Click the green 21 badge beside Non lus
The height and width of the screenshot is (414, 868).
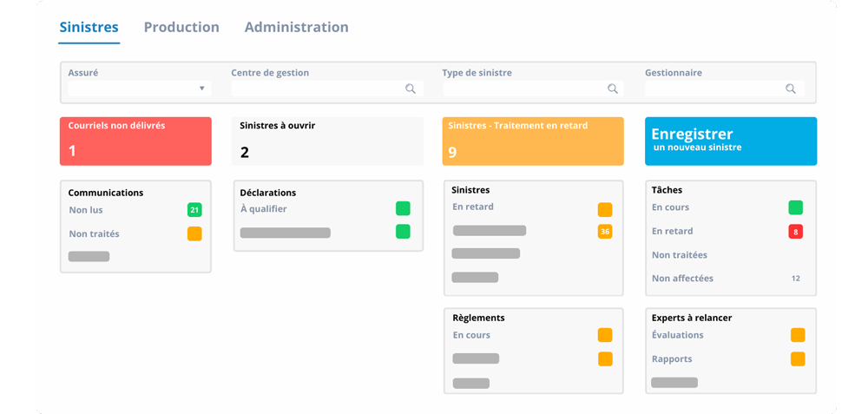pos(194,210)
